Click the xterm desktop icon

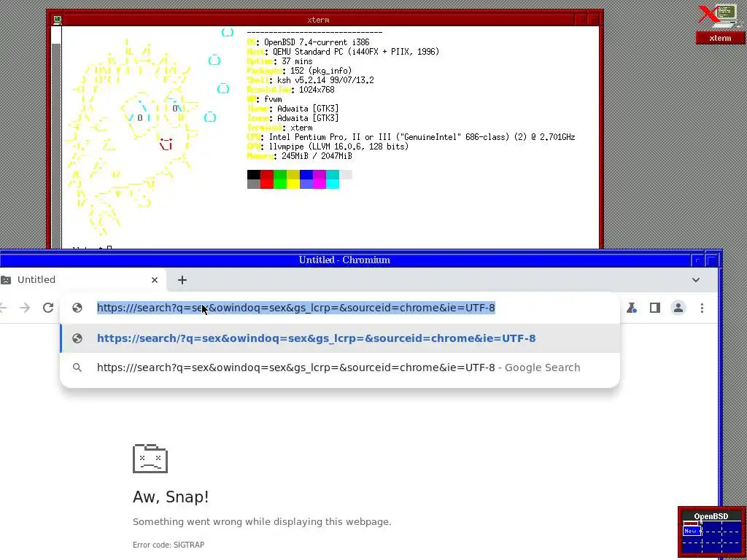[719, 17]
